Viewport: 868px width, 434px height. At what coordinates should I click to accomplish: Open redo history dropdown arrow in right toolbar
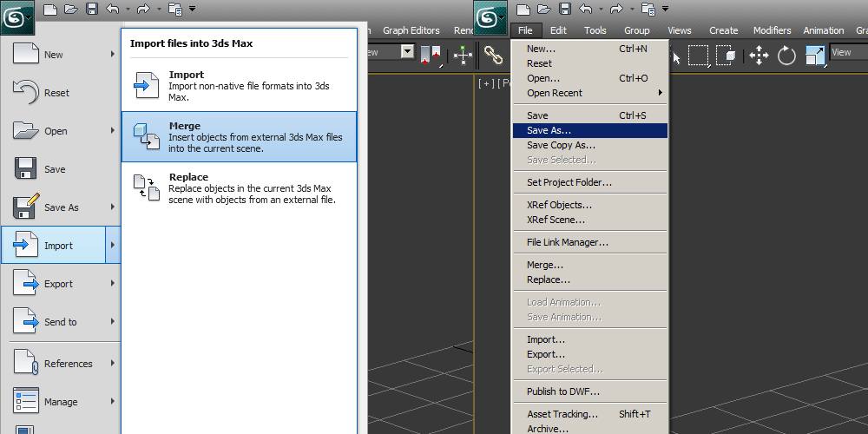point(632,9)
